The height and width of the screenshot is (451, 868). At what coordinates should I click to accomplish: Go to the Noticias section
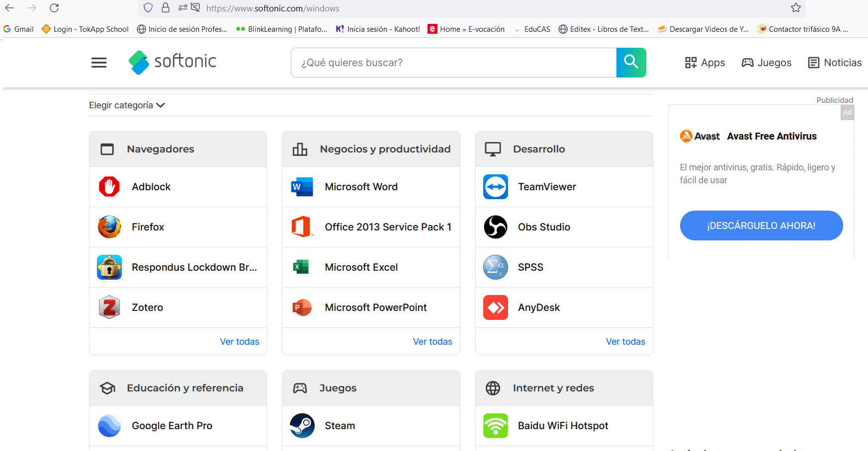point(835,63)
